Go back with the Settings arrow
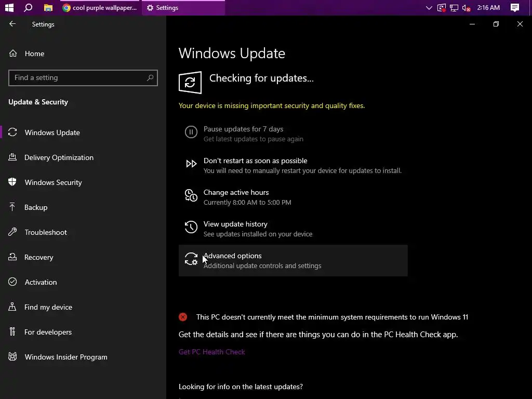The height and width of the screenshot is (399, 532). [x=12, y=24]
